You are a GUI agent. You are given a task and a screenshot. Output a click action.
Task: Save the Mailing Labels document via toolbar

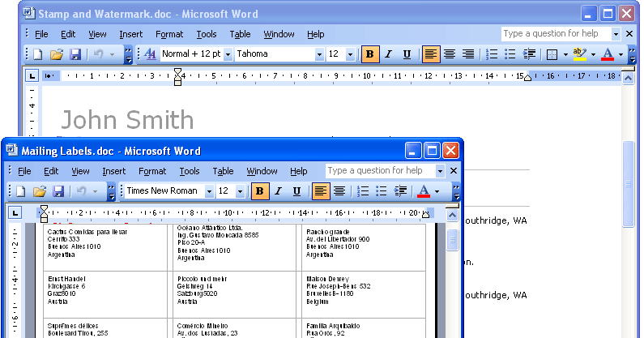pos(58,191)
